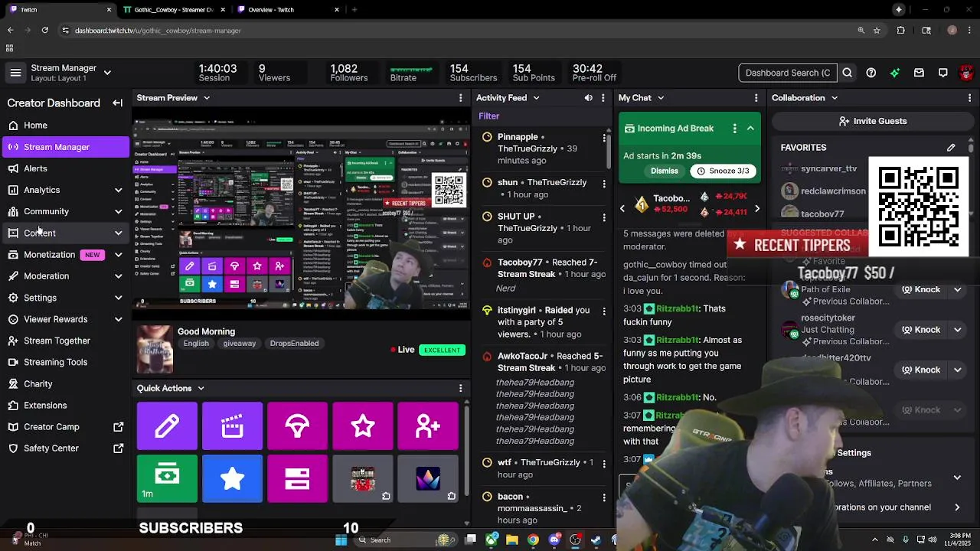980x551 pixels.
Task: Click the clapperboard clip quick action
Action: click(x=232, y=425)
